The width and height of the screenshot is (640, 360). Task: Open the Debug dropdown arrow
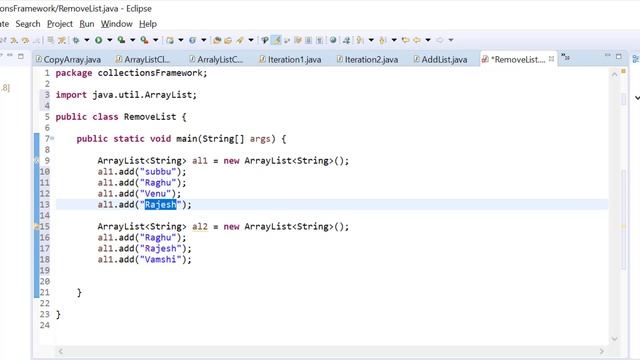[87, 40]
